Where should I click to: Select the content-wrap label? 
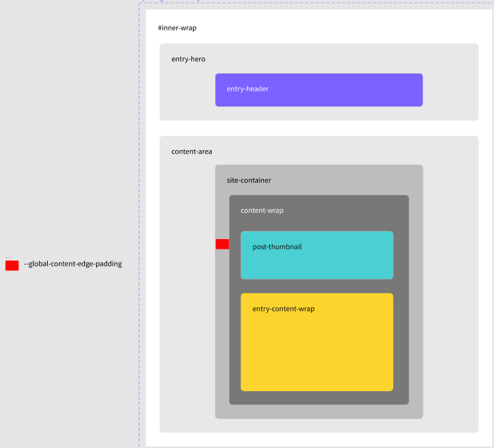[262, 211]
